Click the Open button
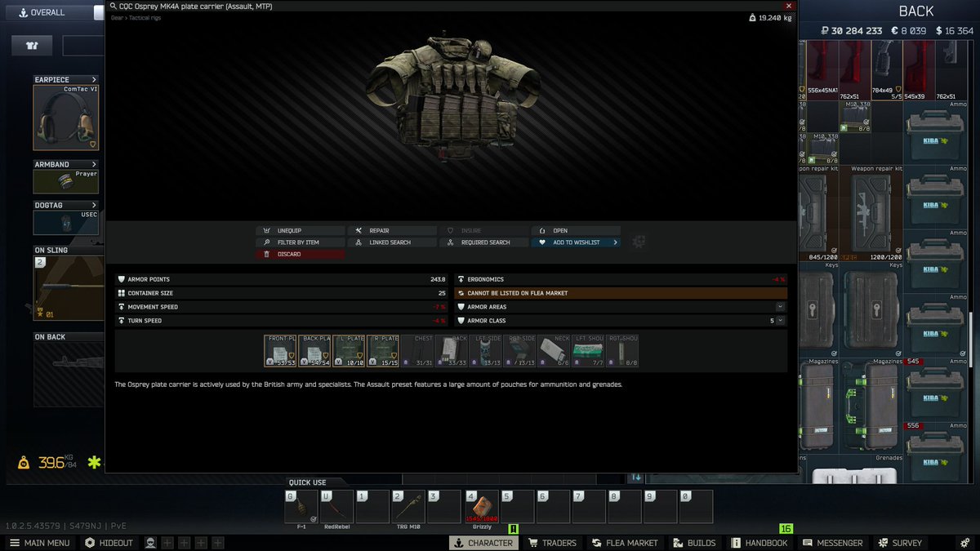 pyautogui.click(x=576, y=231)
